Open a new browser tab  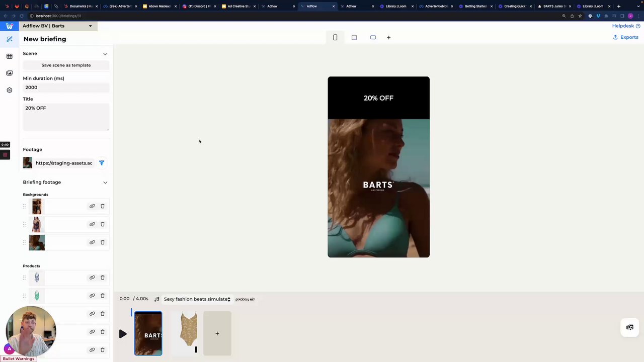[619, 7]
